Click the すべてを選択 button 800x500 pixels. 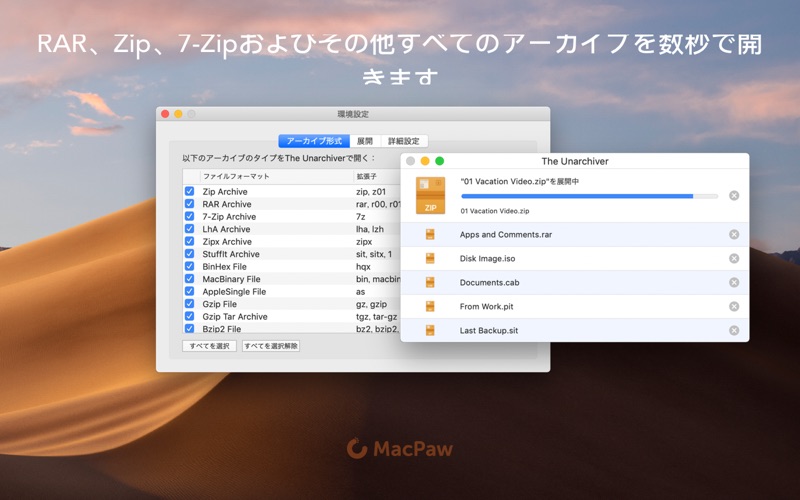(x=209, y=346)
